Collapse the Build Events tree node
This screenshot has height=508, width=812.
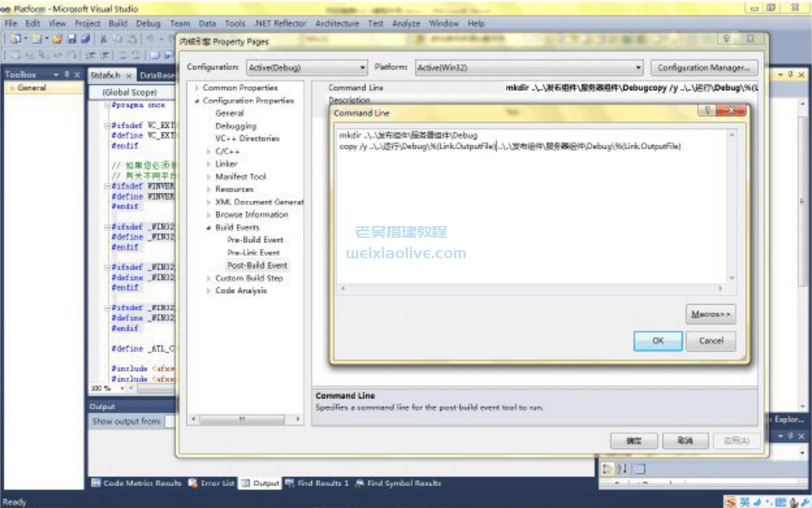(x=208, y=227)
